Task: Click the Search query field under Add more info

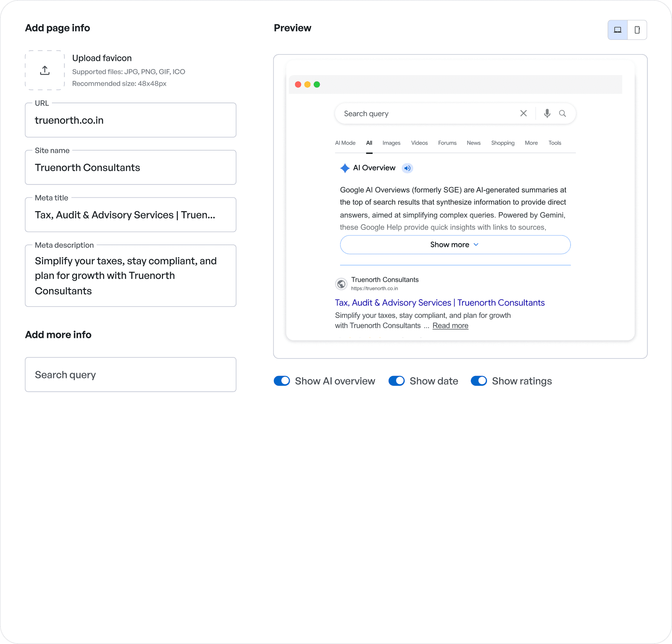Action: [131, 375]
